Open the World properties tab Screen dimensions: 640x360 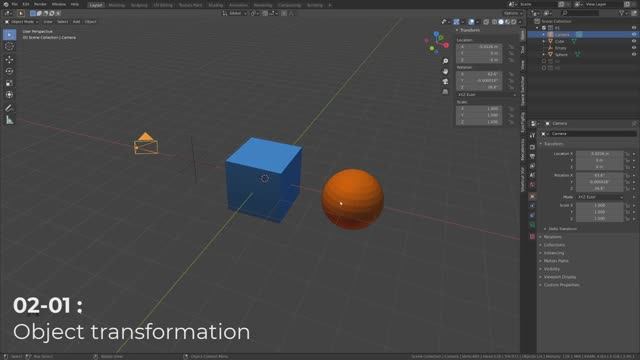[x=532, y=185]
